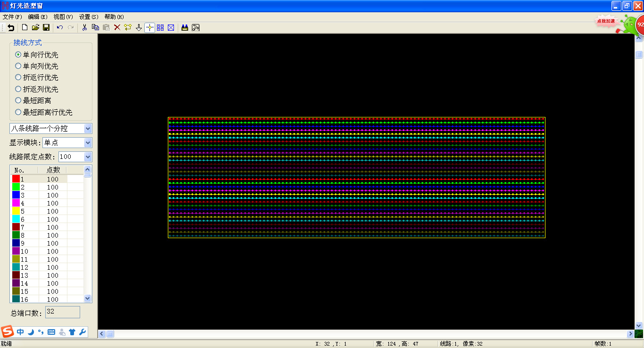644x348 pixels.
Task: Select the red swatch of line 1
Action: tap(16, 179)
